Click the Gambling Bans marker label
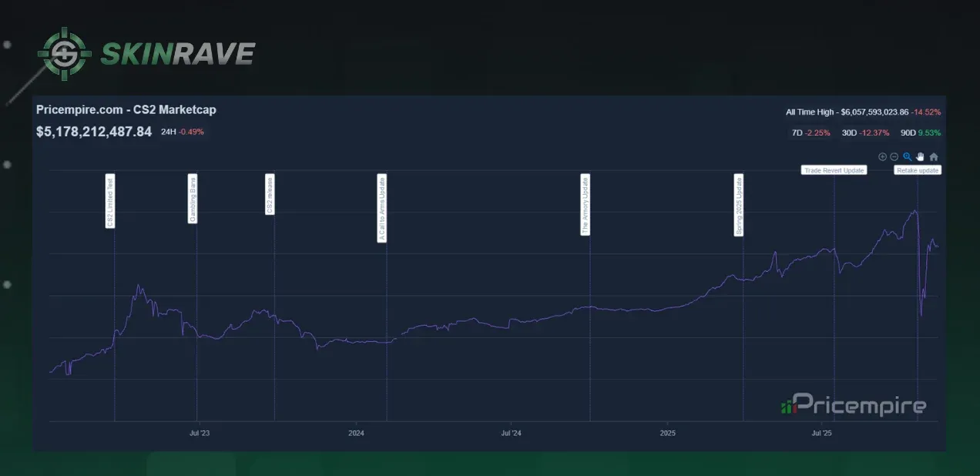Viewport: 980px width, 476px height. [193, 199]
